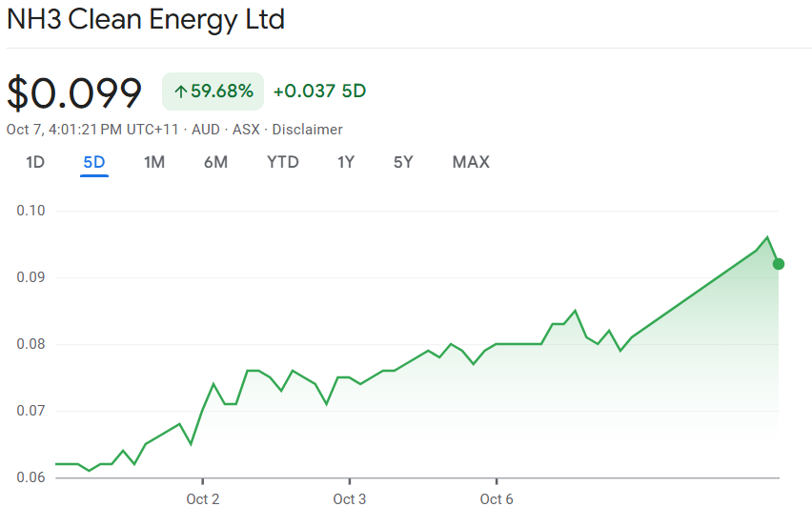Select the 5D time range tab
This screenshot has width=812, height=527.
pyautogui.click(x=94, y=162)
